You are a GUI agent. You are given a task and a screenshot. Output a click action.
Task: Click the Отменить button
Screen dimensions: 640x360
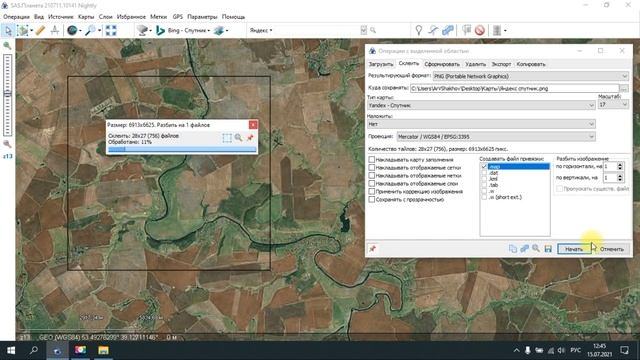pyautogui.click(x=611, y=249)
